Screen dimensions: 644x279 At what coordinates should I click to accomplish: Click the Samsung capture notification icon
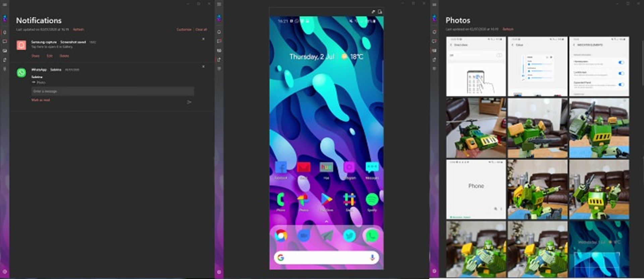pos(21,45)
